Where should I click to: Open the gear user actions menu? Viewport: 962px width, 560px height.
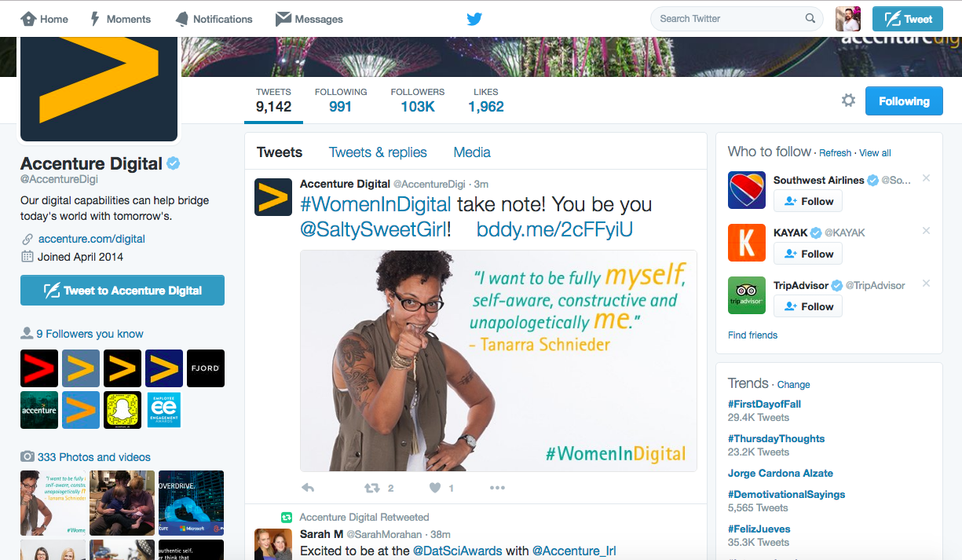[848, 101]
